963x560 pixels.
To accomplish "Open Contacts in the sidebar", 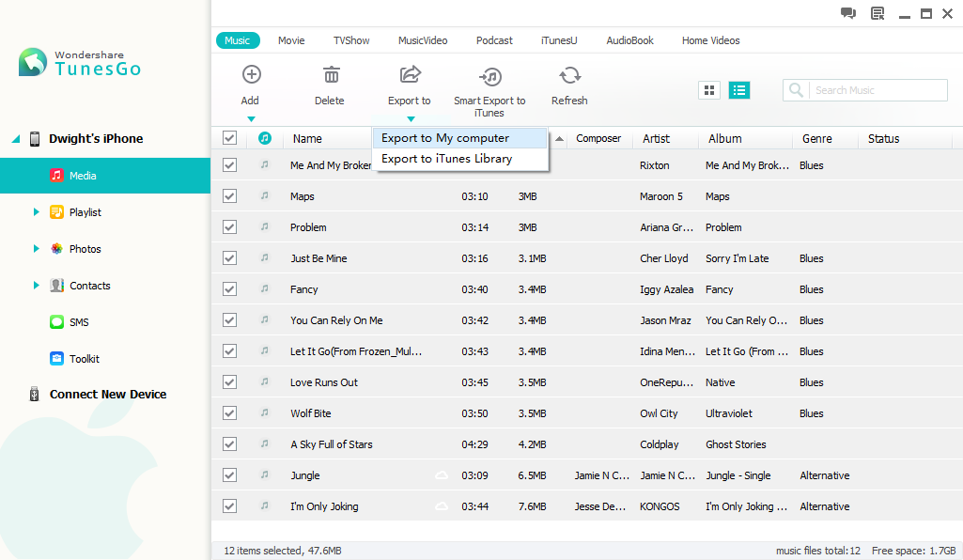I will pos(89,286).
